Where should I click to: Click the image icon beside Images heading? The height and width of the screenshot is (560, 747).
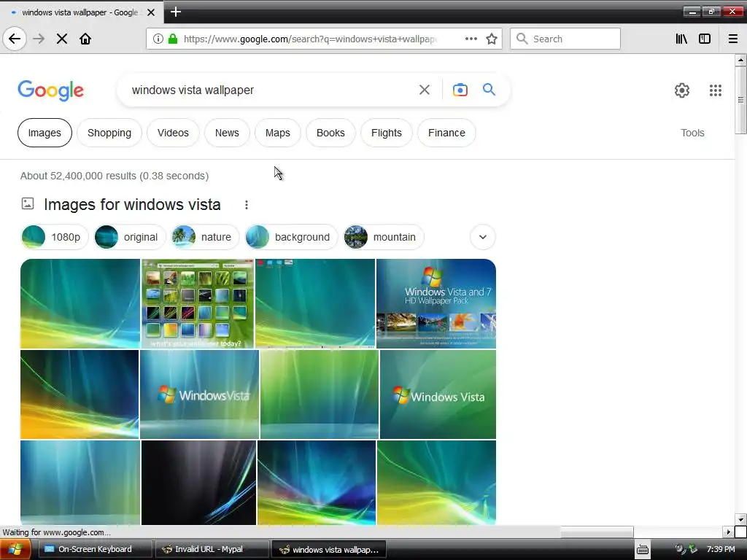[x=28, y=204]
